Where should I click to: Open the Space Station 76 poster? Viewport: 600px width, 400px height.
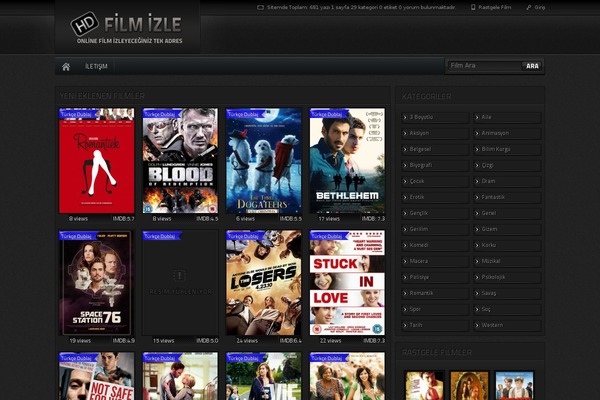pos(96,283)
